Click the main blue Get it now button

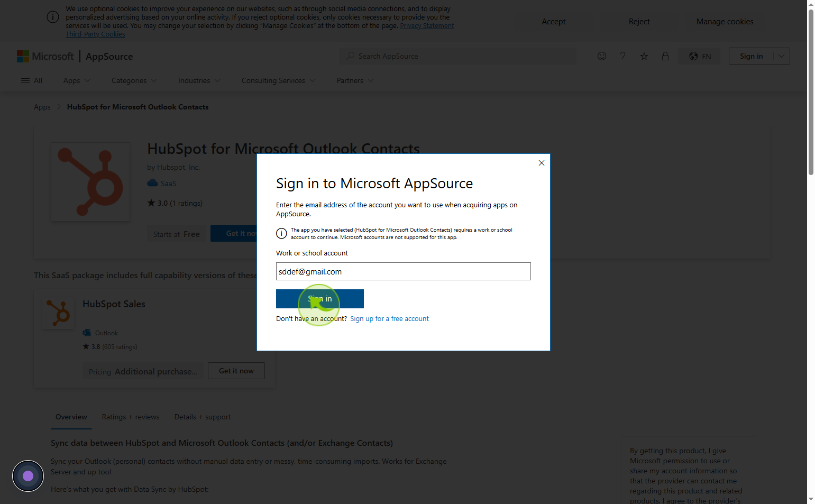pyautogui.click(x=234, y=233)
